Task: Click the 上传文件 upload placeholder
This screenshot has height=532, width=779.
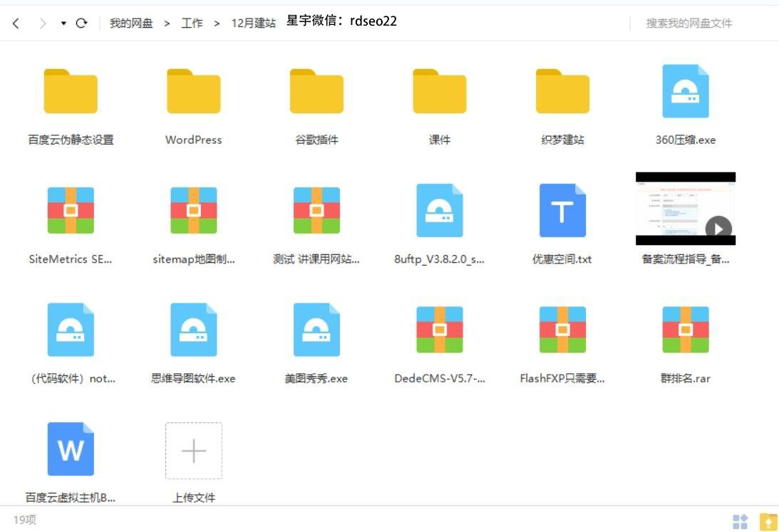Action: 194,451
